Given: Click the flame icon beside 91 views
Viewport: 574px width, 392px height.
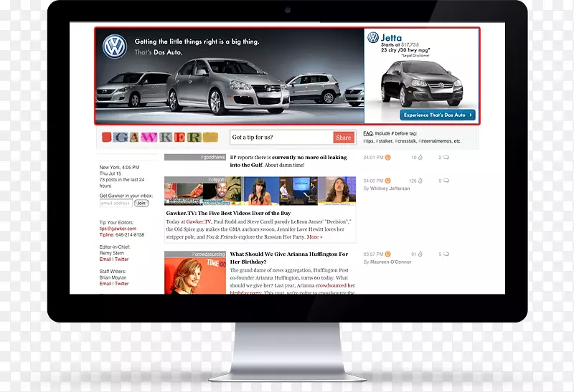Looking at the screenshot, I should pos(420,254).
